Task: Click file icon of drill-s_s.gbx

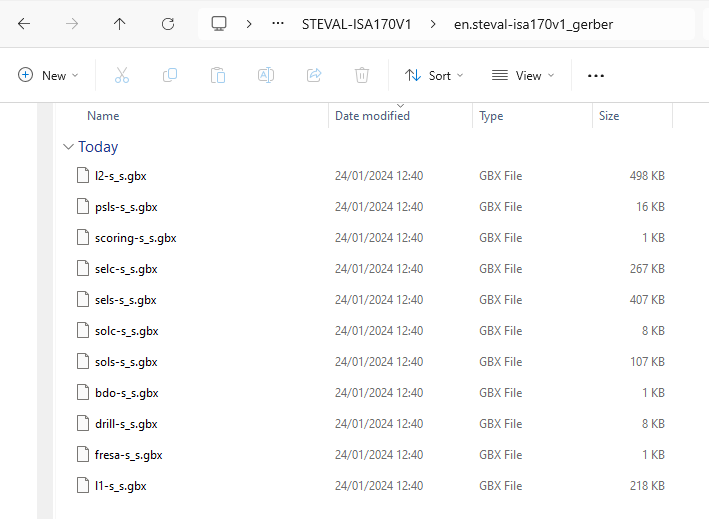Action: (83, 423)
